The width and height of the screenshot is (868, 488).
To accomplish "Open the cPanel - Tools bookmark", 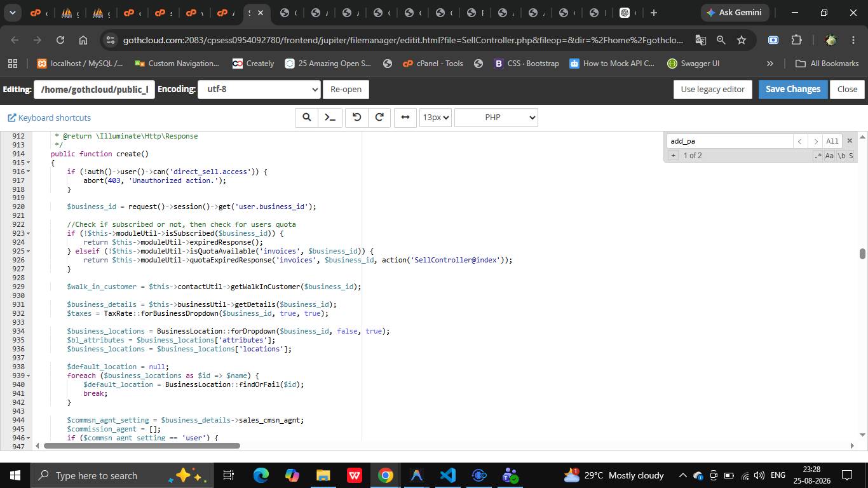I will point(433,64).
